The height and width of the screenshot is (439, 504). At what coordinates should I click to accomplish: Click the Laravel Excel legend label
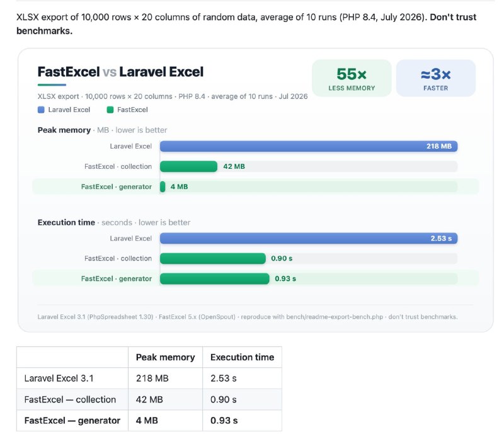tap(69, 110)
